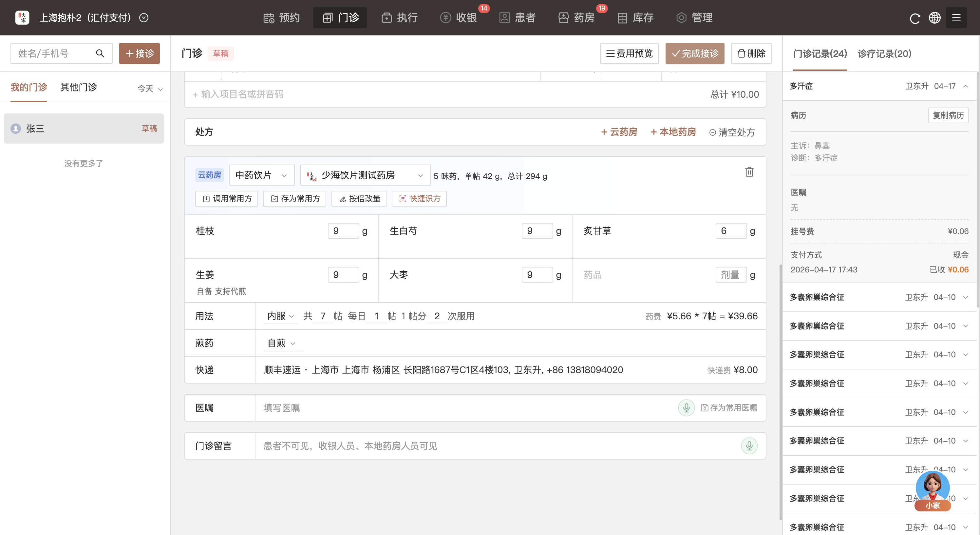Viewport: 980px width, 535px height.
Task: Open 少海饮片测试药房 pharmacy dropdown
Action: [x=365, y=175]
